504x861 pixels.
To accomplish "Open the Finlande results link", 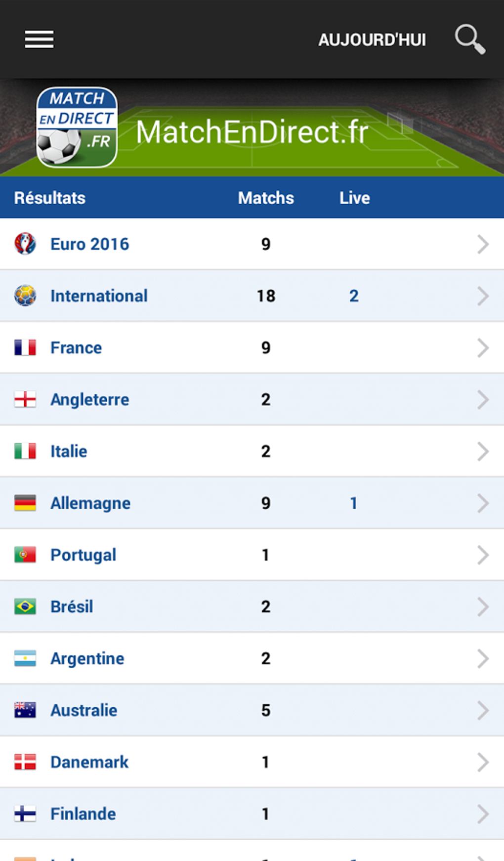I will coord(83,814).
